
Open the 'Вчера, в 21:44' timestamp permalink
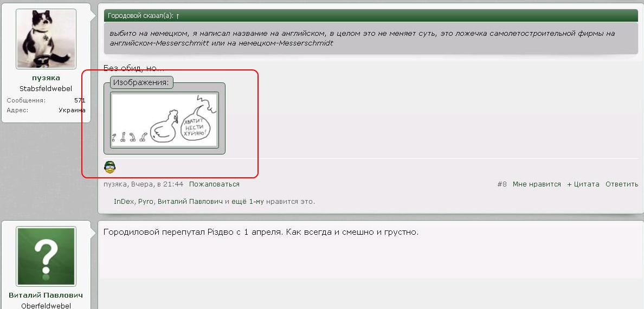tap(157, 184)
